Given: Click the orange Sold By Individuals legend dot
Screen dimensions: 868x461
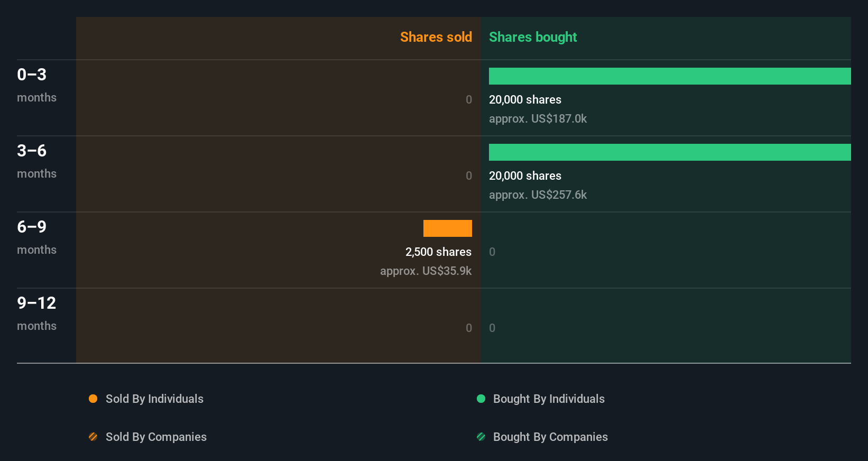Looking at the screenshot, I should (x=93, y=399).
